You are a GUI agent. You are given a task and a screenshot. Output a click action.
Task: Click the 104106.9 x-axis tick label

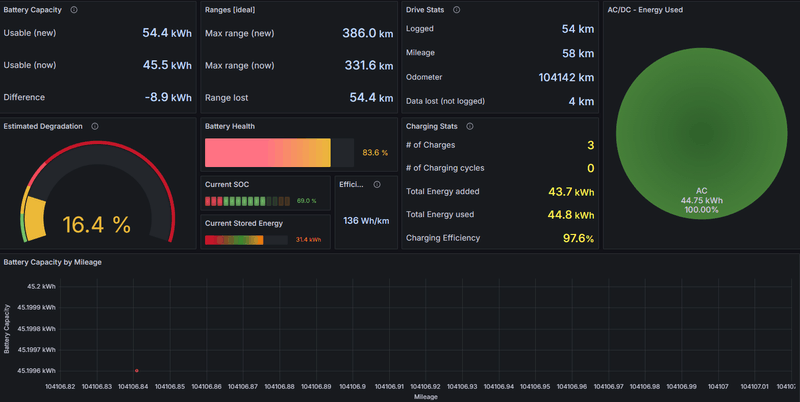[352, 387]
